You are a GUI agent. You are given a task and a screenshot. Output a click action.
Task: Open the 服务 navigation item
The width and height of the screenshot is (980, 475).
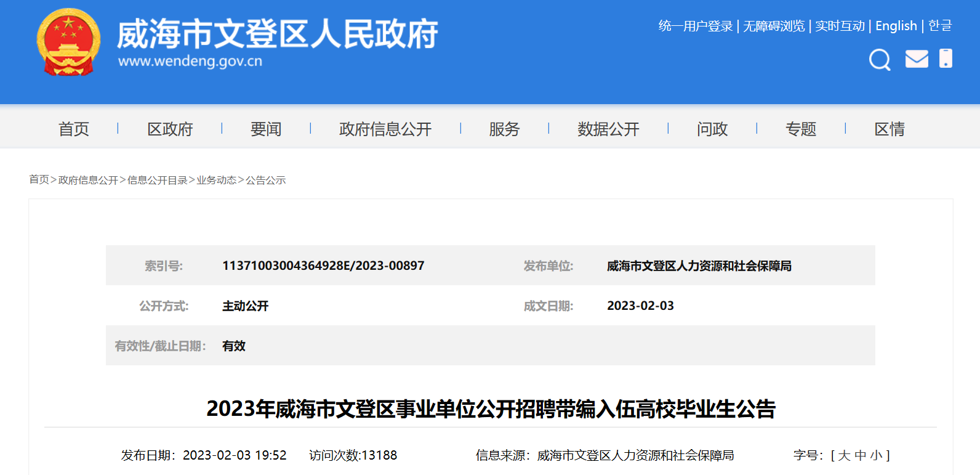[504, 129]
